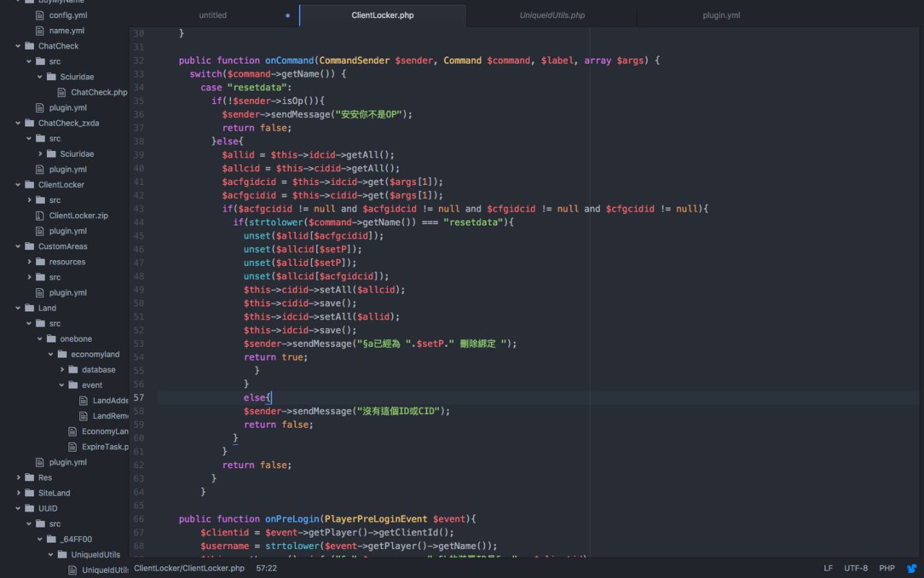Switch to the plugin.yml tab
Screen dimensions: 924x578
click(721, 15)
